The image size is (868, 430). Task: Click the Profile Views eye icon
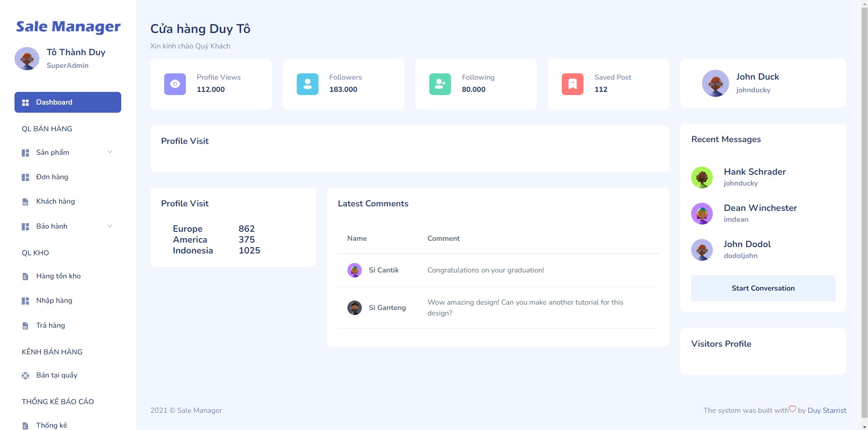click(x=175, y=84)
